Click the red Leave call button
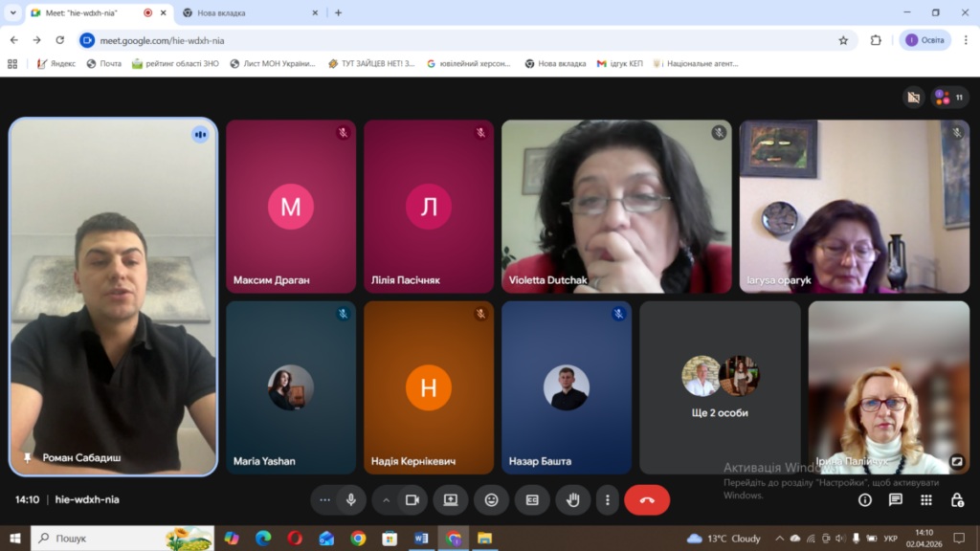Screen dimensions: 980x551 (647, 499)
